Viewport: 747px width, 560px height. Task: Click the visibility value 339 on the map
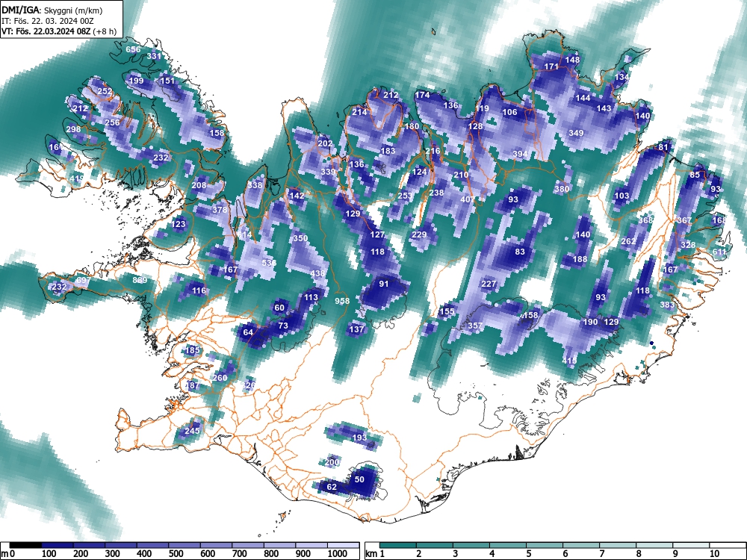(x=328, y=172)
